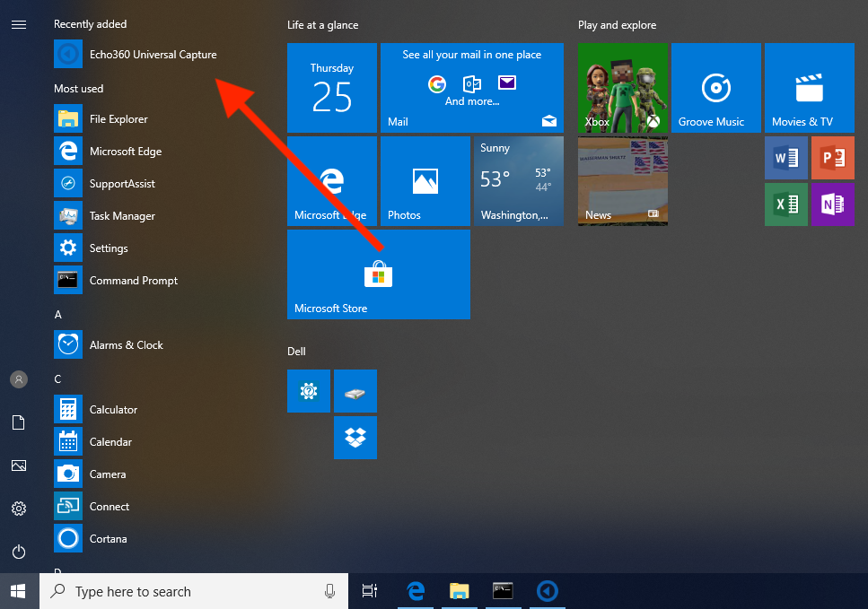Open Task View on the taskbar

369,591
